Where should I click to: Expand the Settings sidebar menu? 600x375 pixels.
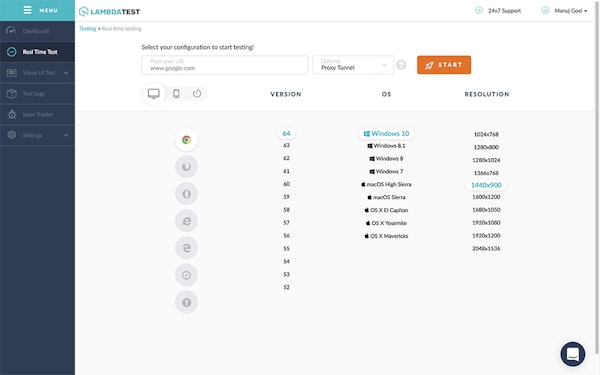(x=38, y=135)
